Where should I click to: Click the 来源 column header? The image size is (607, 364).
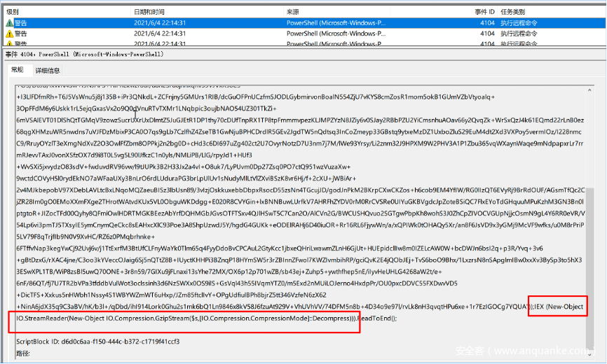pos(293,13)
